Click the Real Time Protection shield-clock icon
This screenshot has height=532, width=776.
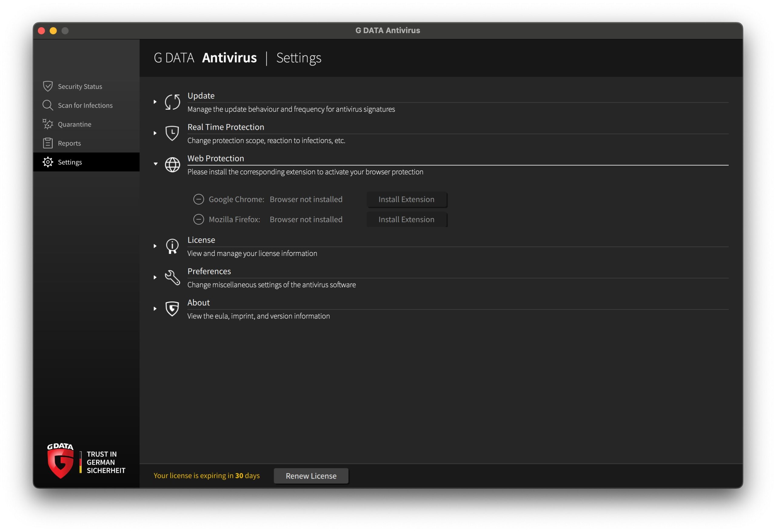[172, 133]
